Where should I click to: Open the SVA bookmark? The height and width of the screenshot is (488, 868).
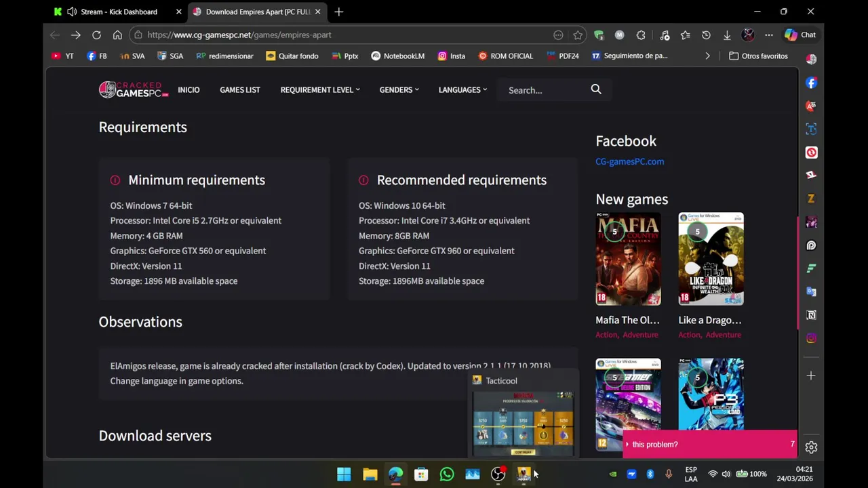click(132, 56)
